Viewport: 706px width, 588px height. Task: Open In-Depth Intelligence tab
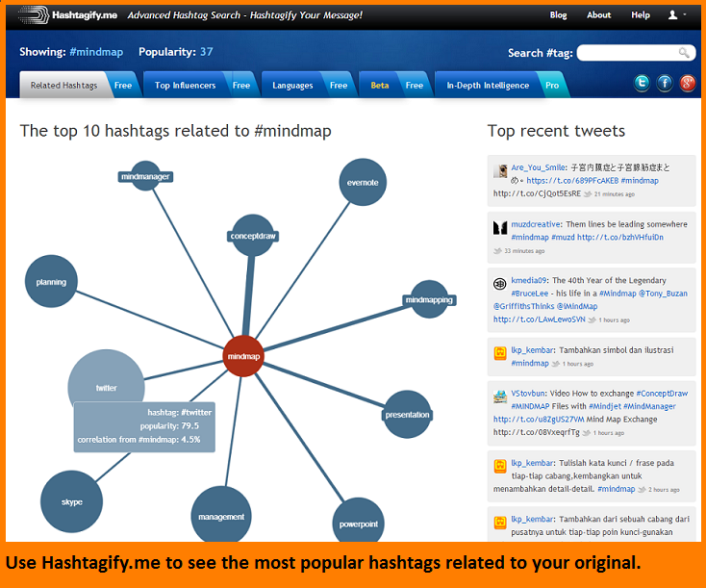pos(488,85)
